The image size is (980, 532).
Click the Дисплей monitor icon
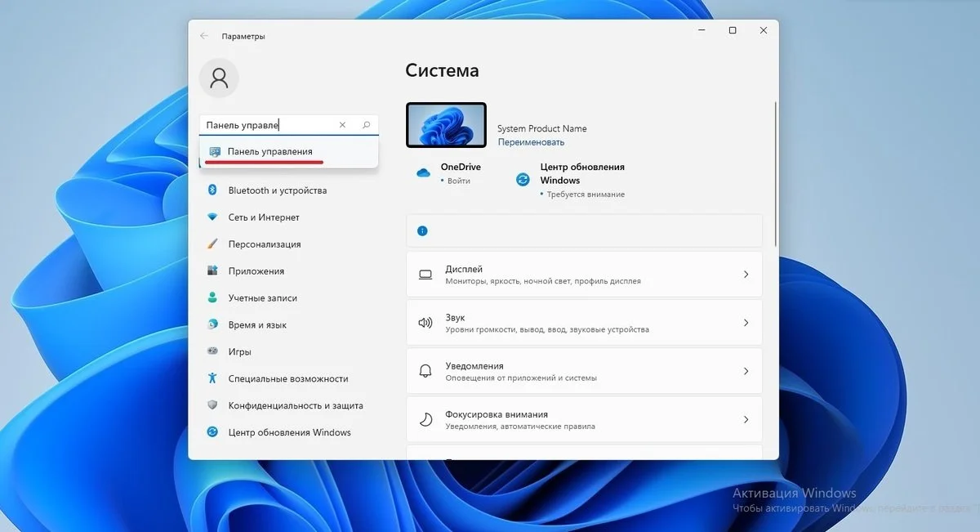[425, 275]
